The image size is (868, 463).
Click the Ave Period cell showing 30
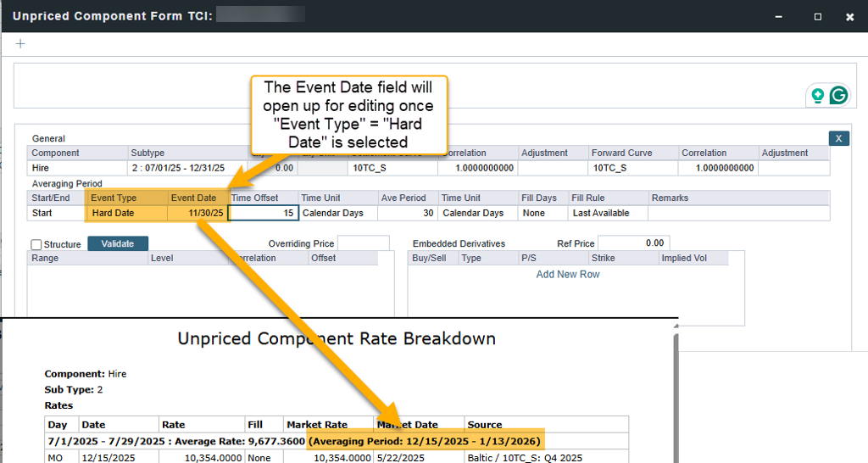407,213
